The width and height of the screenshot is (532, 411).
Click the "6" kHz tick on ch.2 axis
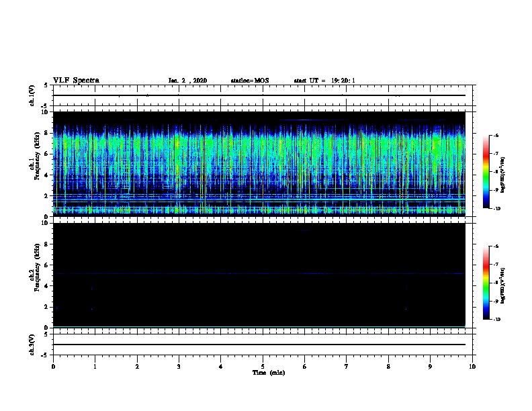click(46, 265)
